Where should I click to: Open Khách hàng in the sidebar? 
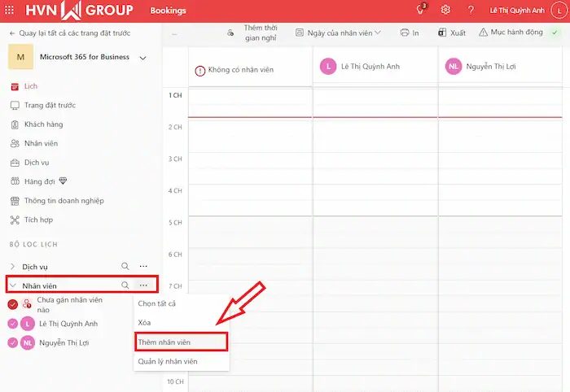tap(42, 124)
